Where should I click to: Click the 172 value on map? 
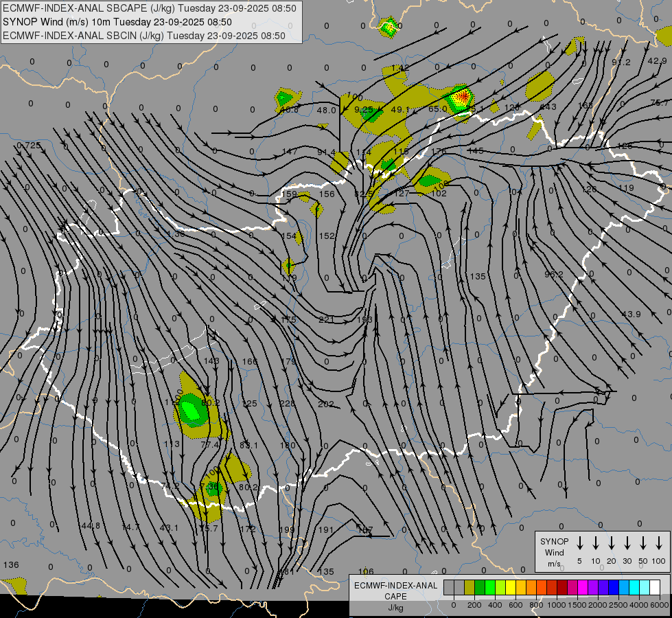click(x=248, y=529)
